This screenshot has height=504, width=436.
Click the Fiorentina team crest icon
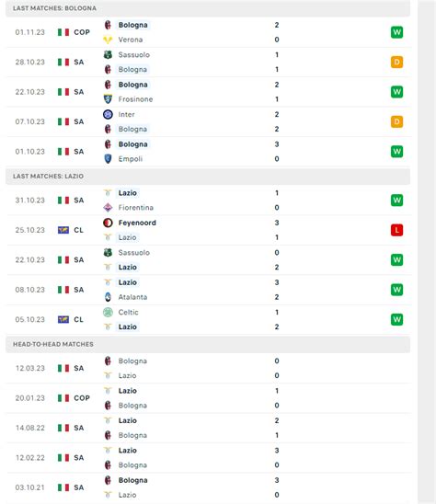click(108, 207)
